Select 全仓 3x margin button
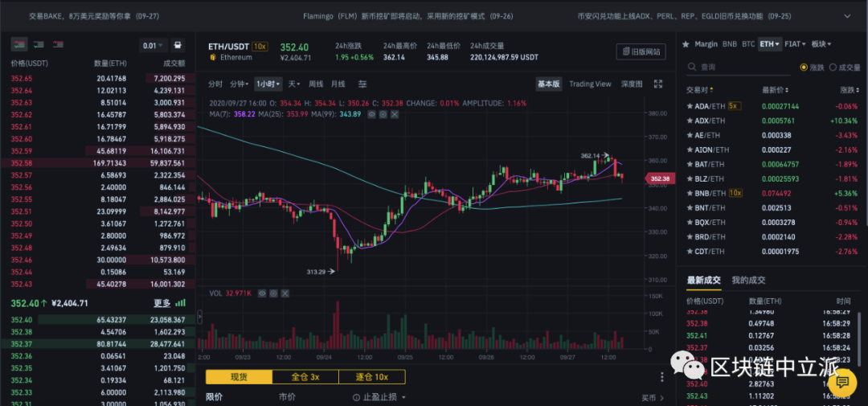 click(x=305, y=377)
